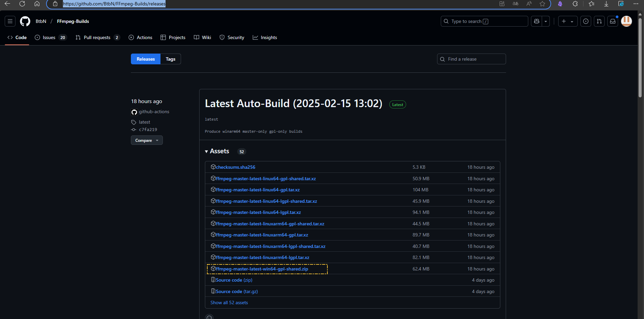Open the Actions tab

140,37
